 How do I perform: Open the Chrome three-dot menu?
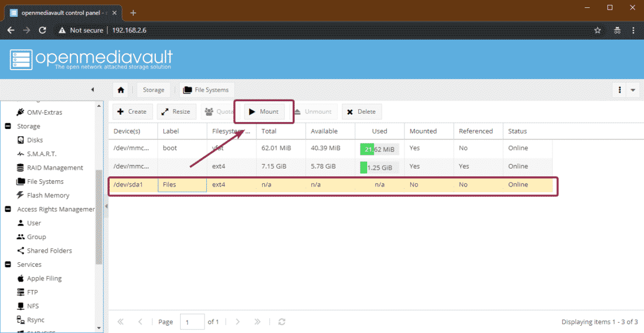coord(633,30)
